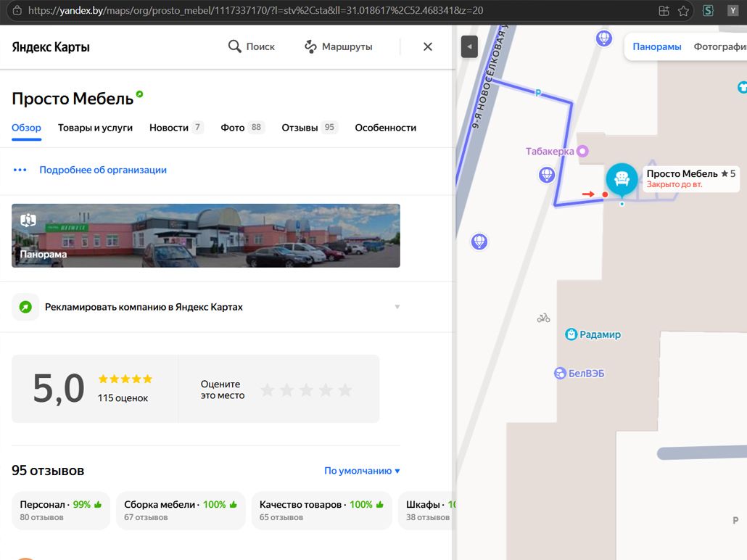
Task: Click the panorama balloon near the road
Action: [479, 241]
